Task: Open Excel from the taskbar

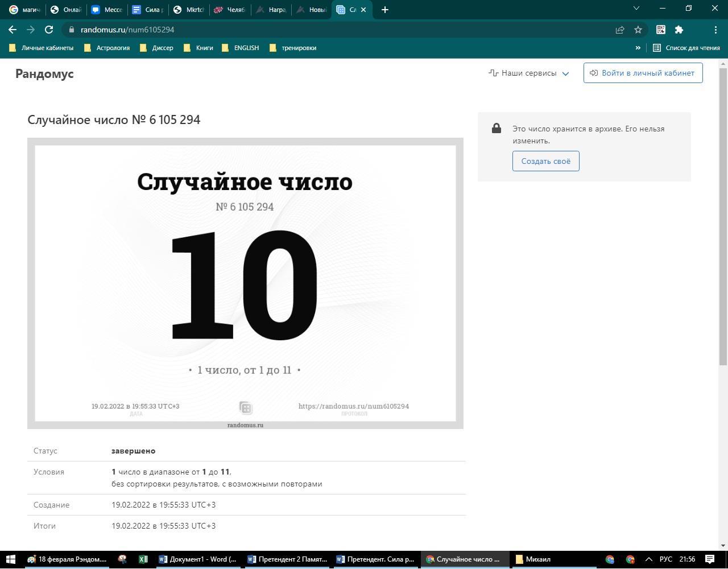Action: point(143,559)
